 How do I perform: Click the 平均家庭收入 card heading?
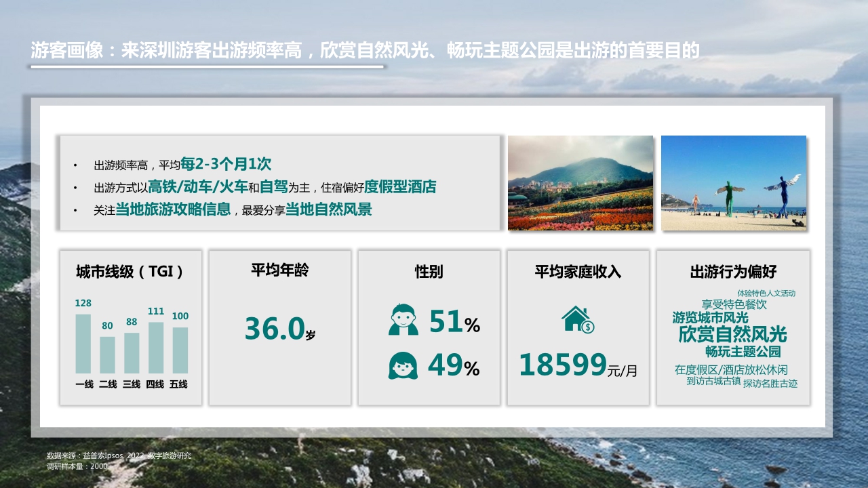578,271
